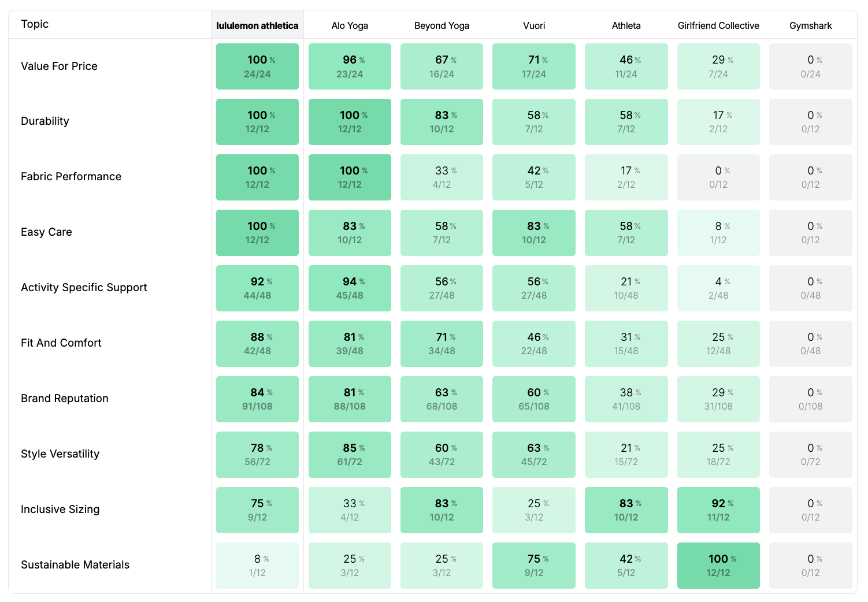Click Alo Yoga Inclusive Sizing 4/12 cell
Screen dimensions: 868x602
click(x=350, y=510)
